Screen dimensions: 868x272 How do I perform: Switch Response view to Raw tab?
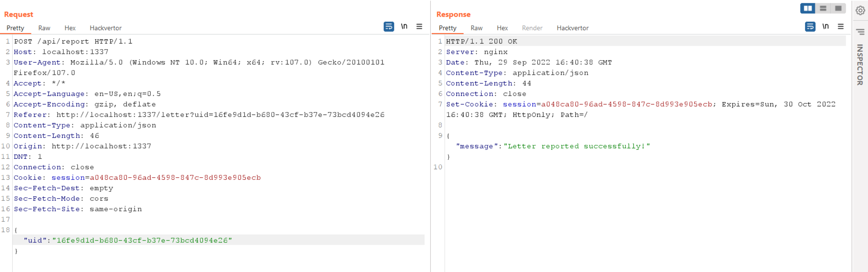tap(476, 28)
